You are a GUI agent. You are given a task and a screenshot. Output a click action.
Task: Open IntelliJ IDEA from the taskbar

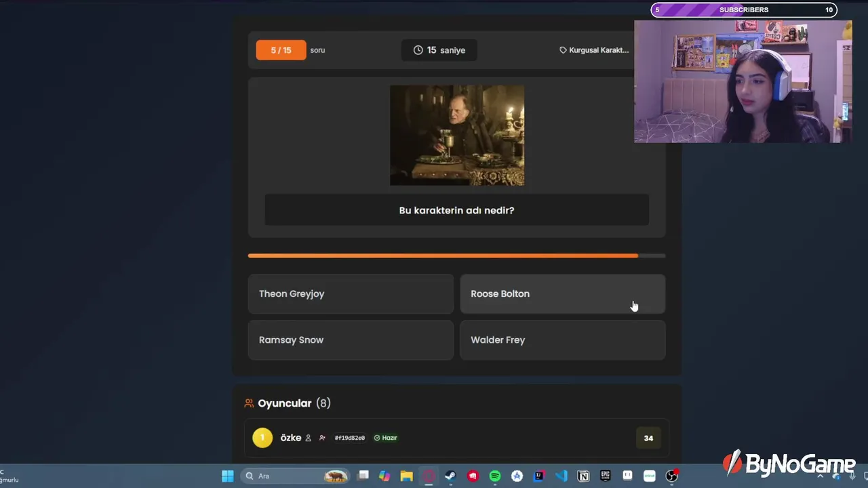[539, 476]
